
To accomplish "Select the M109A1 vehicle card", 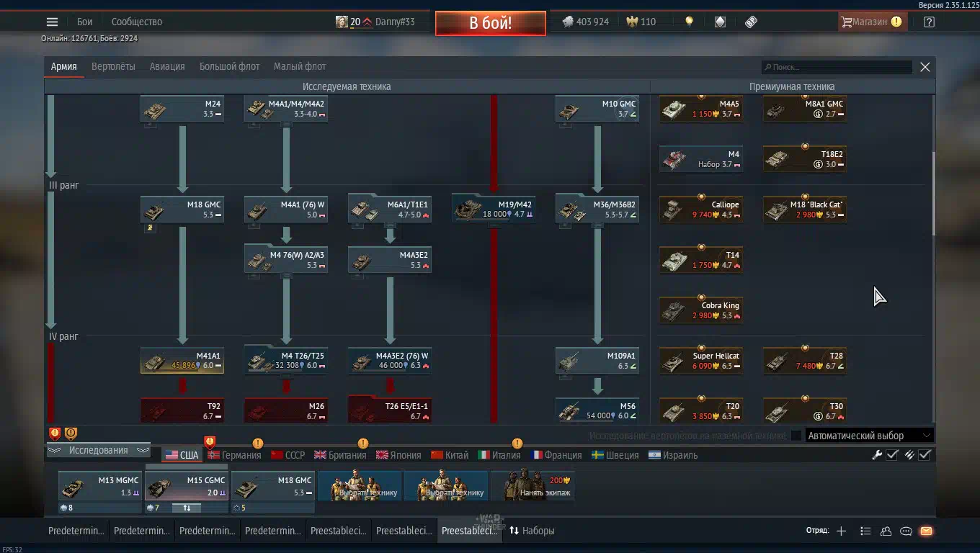I will coord(597,360).
